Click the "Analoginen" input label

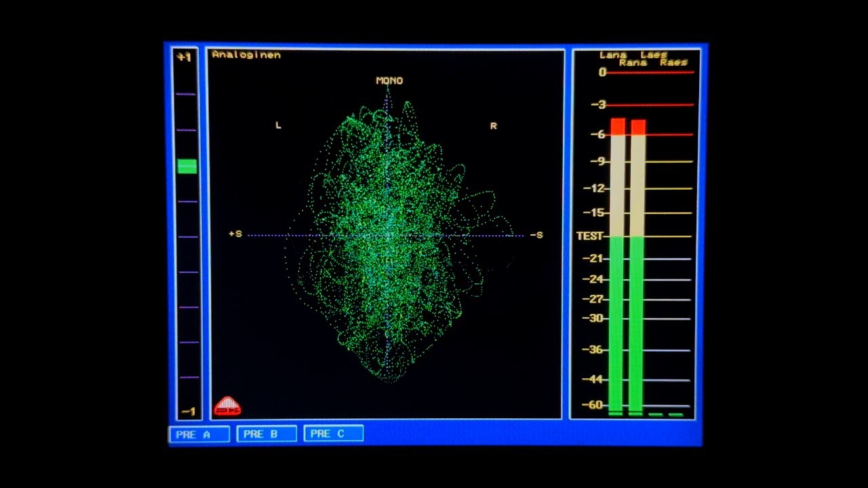click(246, 54)
